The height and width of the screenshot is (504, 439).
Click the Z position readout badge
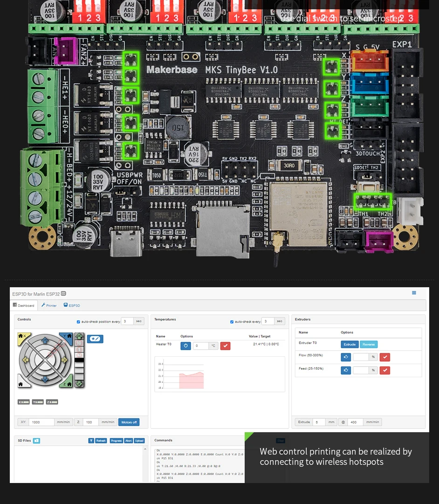pyautogui.click(x=52, y=402)
